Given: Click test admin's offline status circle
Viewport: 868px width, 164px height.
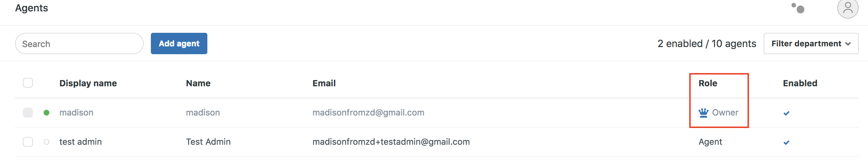Looking at the screenshot, I should pyautogui.click(x=46, y=142).
